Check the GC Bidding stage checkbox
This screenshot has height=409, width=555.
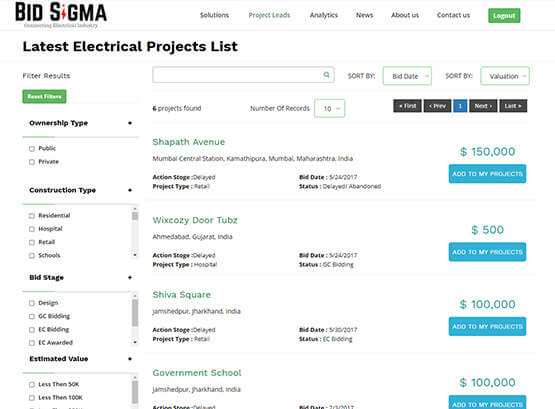point(32,317)
